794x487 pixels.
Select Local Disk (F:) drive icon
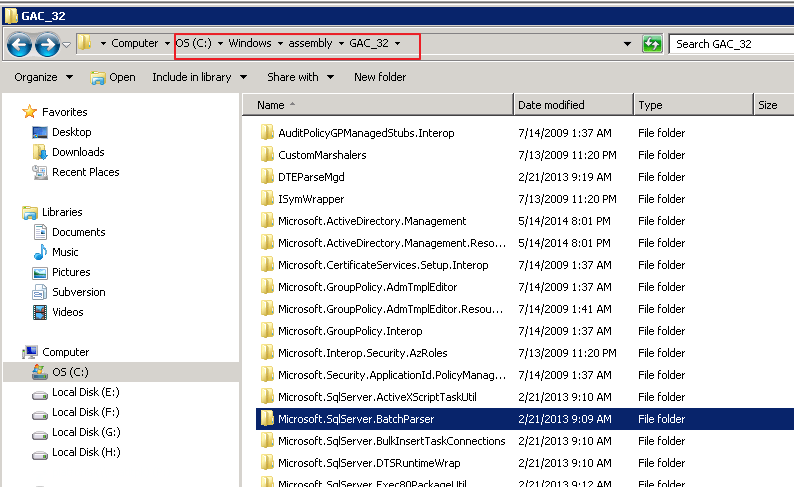tap(39, 414)
